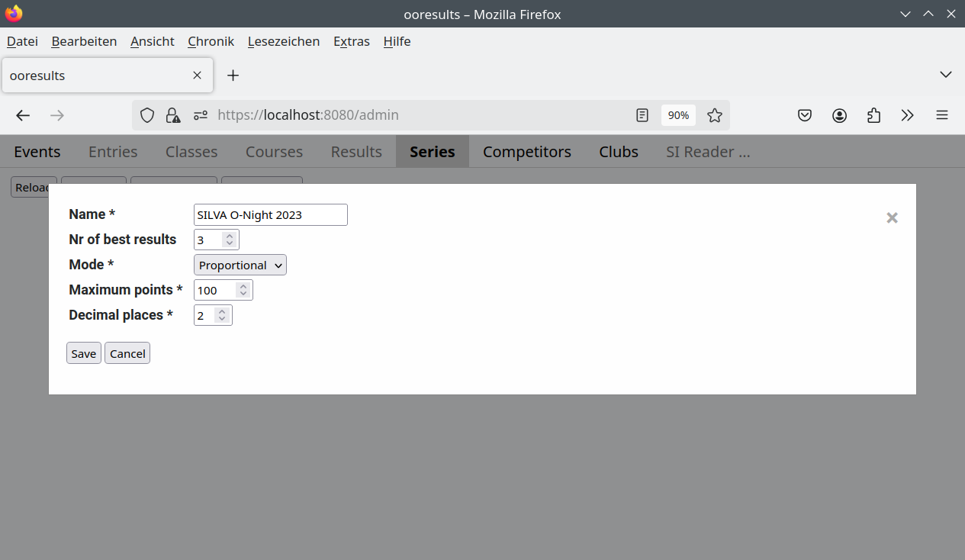
Task: Open the Ansicht menu
Action: point(153,41)
